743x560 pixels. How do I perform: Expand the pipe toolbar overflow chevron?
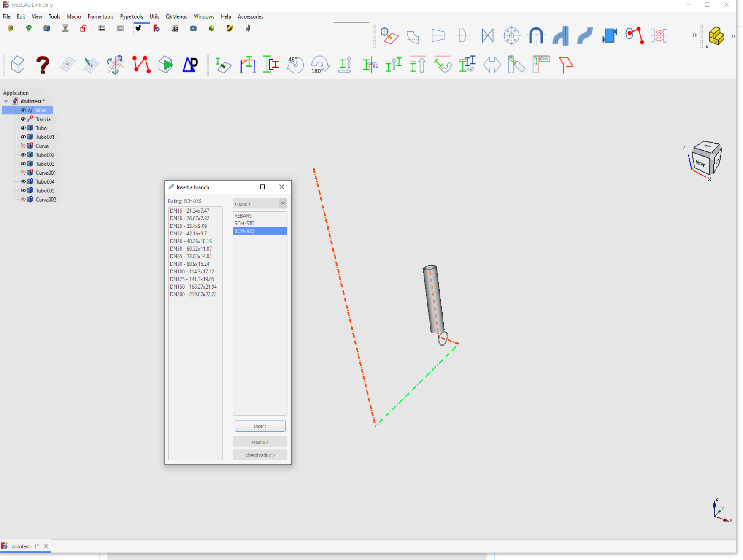694,35
